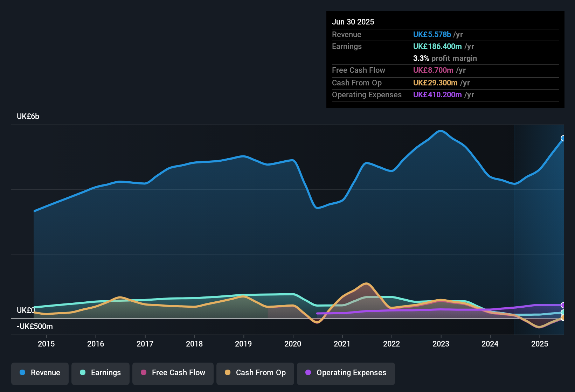This screenshot has width=575, height=392.
Task: Toggle the Revenue series visibility
Action: pos(40,373)
